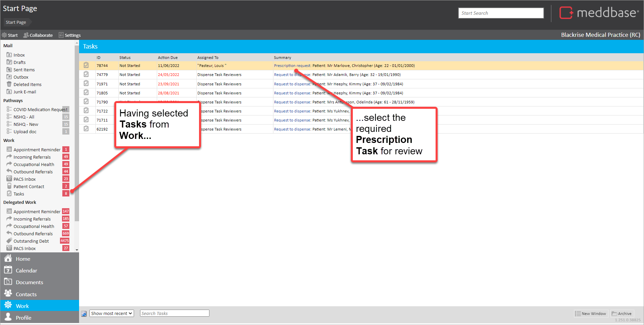Open the Show most recent dropdown
The width and height of the screenshot is (644, 325).
[x=112, y=313]
